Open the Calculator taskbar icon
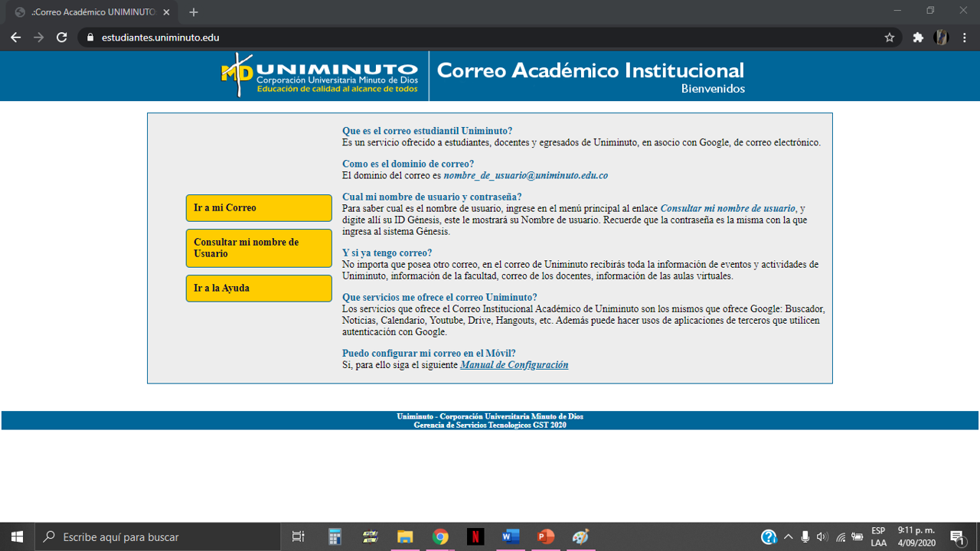The image size is (980, 551). [335, 536]
